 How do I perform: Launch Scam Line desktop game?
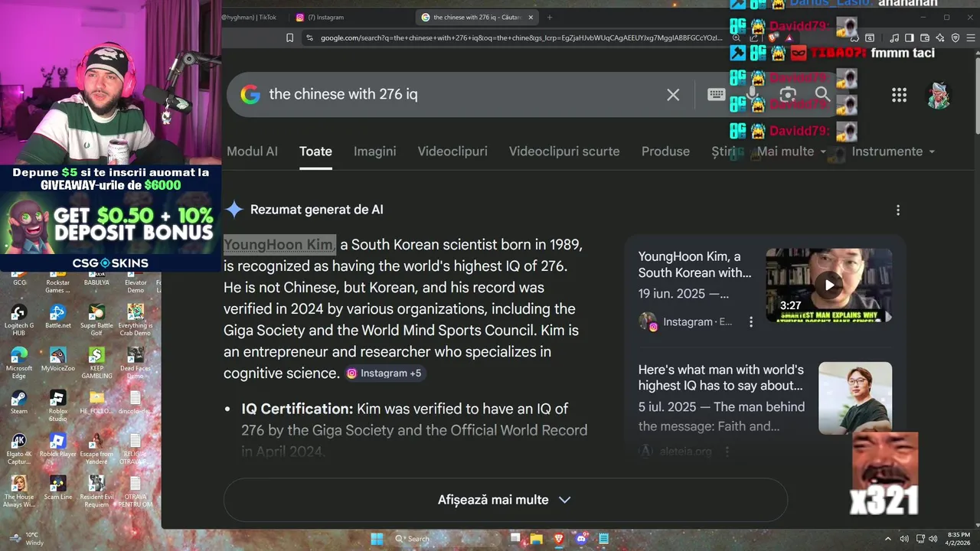[x=57, y=487]
